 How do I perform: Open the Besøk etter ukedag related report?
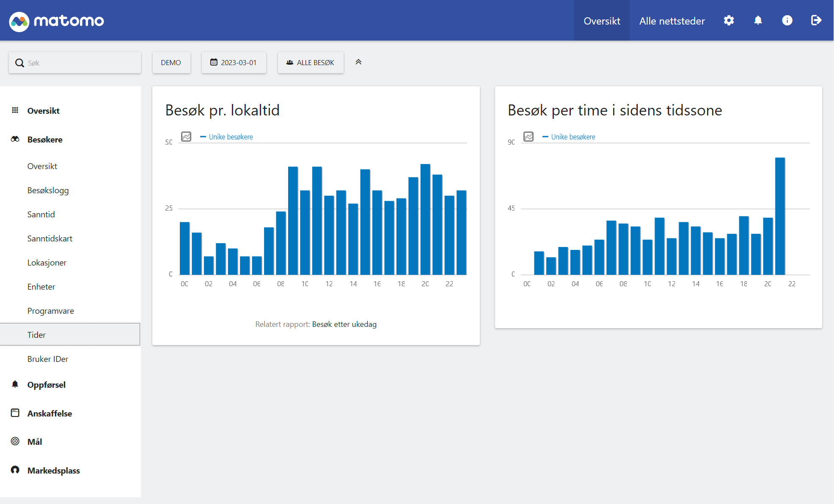click(x=344, y=324)
